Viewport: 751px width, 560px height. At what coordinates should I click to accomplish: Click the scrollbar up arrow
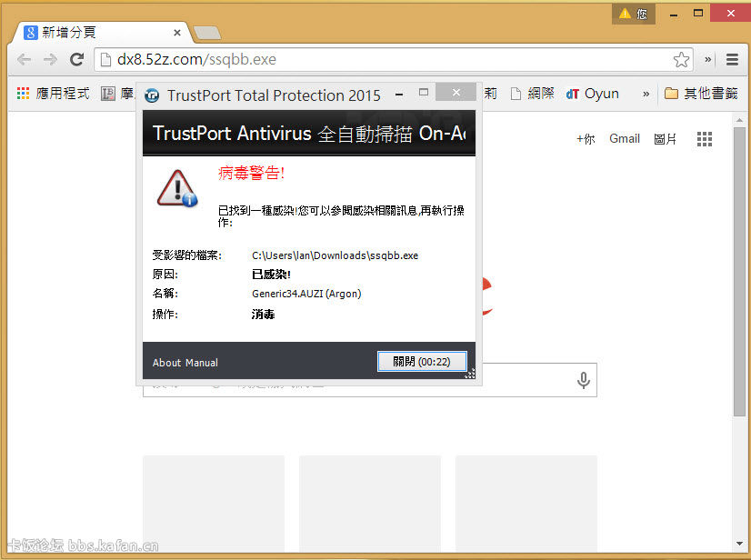click(739, 120)
